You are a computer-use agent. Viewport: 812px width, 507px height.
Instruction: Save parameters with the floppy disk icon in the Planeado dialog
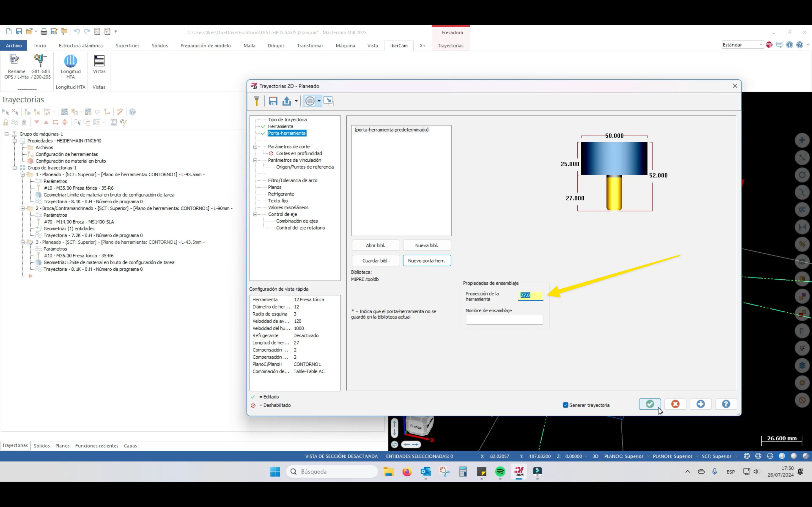(x=273, y=101)
